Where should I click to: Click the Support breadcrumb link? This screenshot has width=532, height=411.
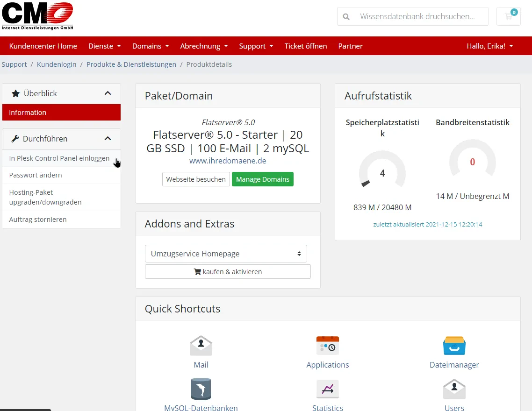tap(14, 64)
